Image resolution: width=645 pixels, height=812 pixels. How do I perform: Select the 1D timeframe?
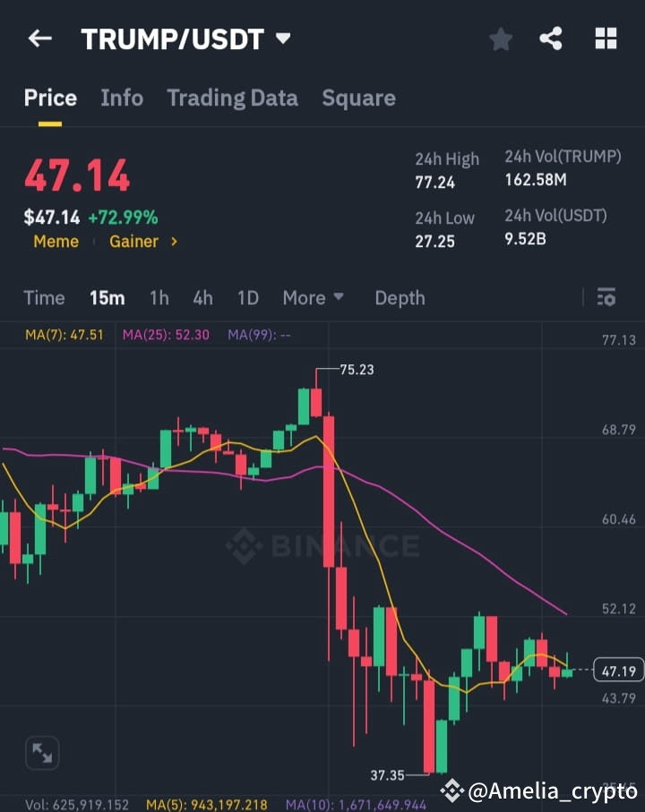tap(247, 297)
